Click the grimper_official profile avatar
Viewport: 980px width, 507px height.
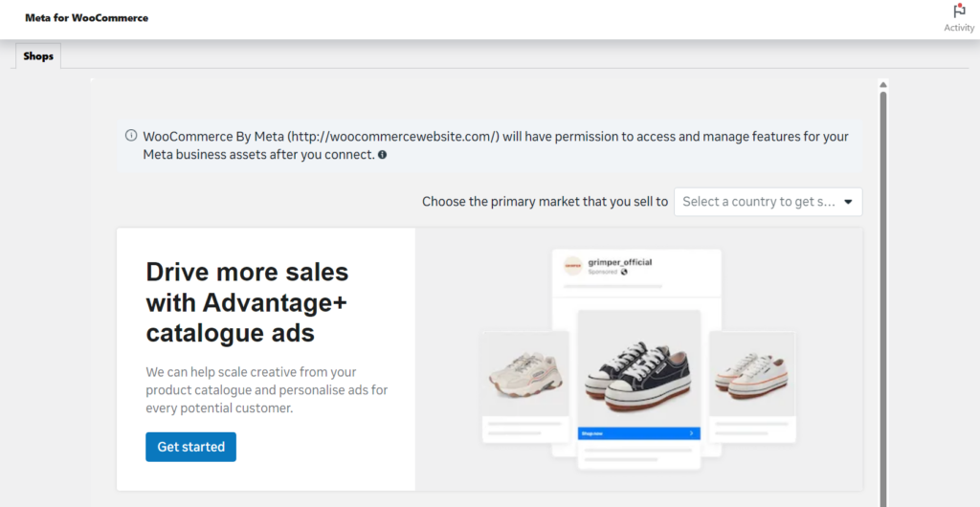[x=572, y=265]
